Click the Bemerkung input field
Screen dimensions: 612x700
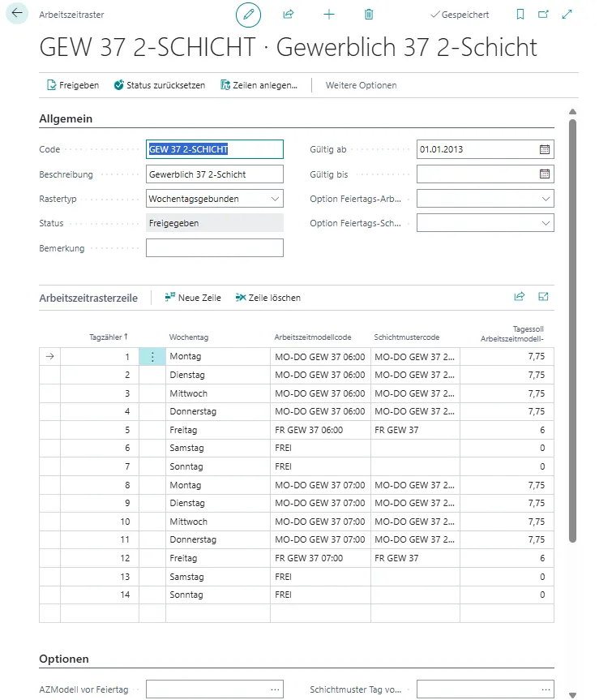coord(215,248)
